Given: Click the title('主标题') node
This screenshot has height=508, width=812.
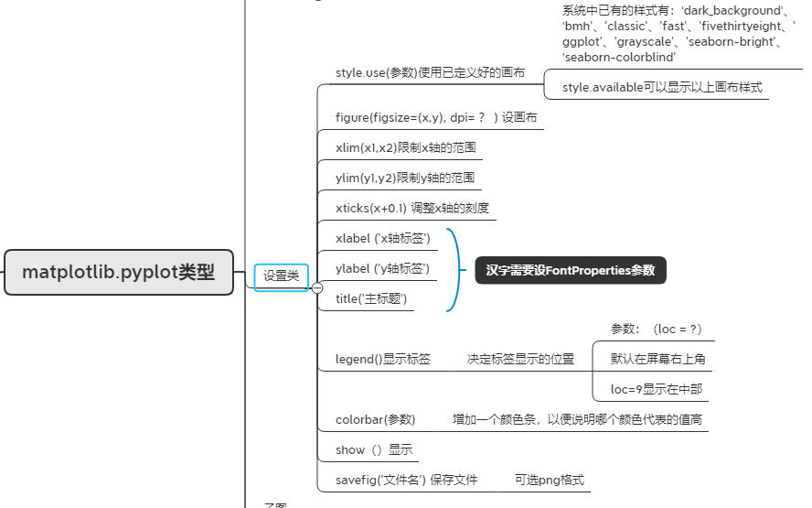Looking at the screenshot, I should coord(371,298).
